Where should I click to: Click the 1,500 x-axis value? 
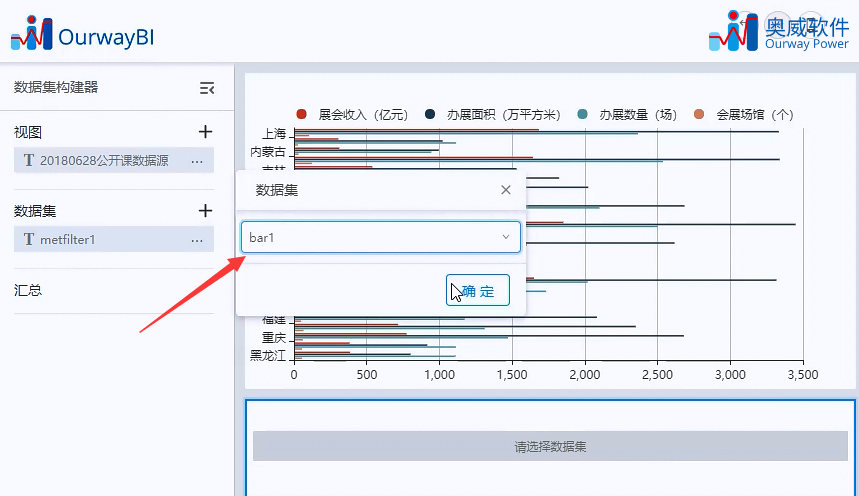tap(512, 375)
